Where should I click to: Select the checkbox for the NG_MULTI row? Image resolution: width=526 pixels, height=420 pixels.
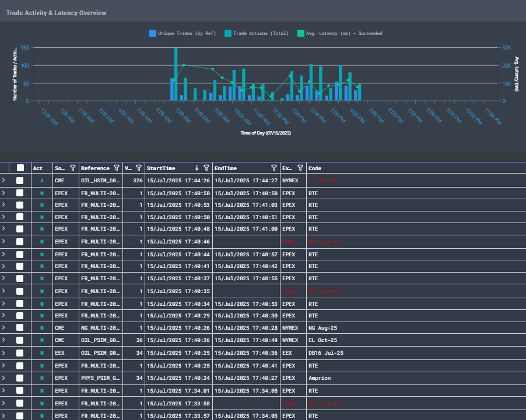20,328
